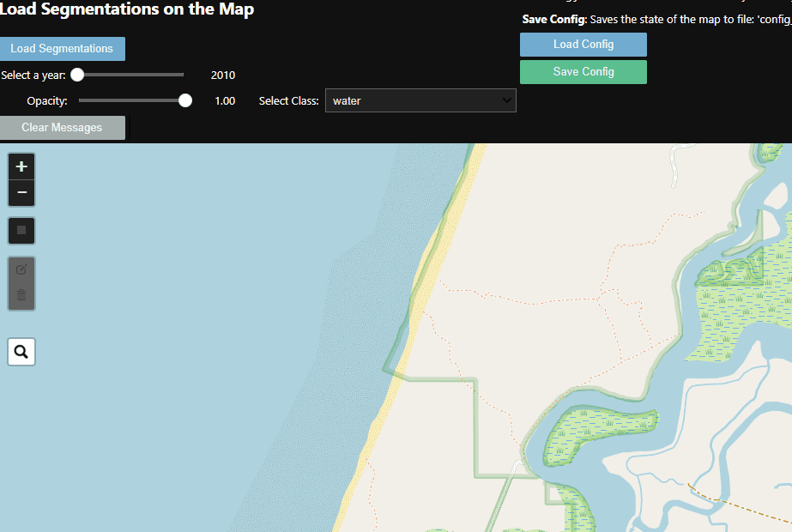
Task: Zoom out of the map
Action: coord(21,193)
